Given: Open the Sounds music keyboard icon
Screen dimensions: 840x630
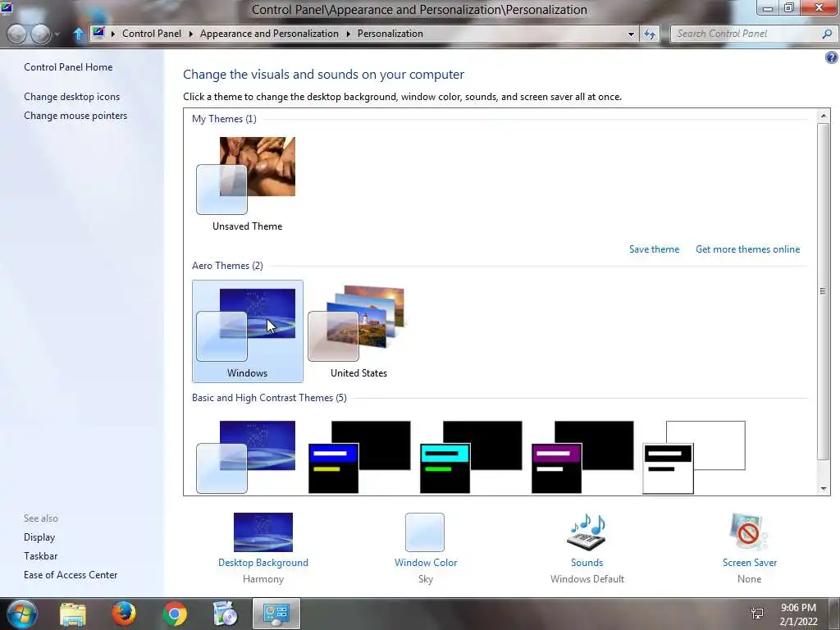Looking at the screenshot, I should coord(587,532).
